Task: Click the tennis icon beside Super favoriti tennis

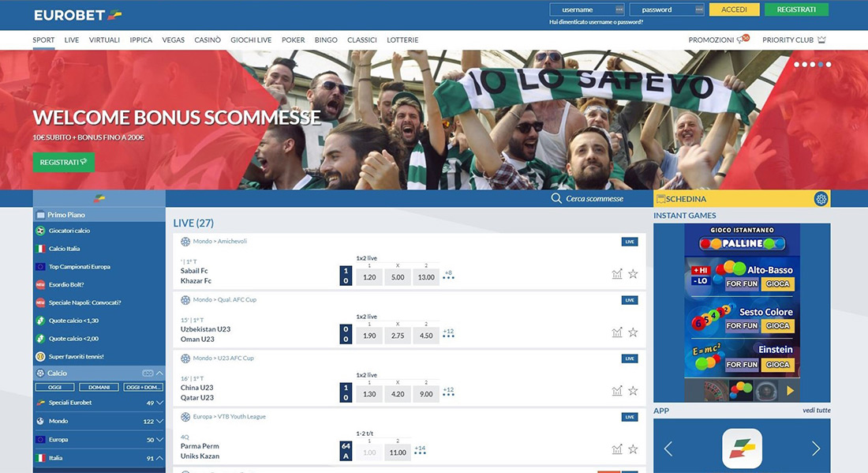Action: (x=40, y=357)
